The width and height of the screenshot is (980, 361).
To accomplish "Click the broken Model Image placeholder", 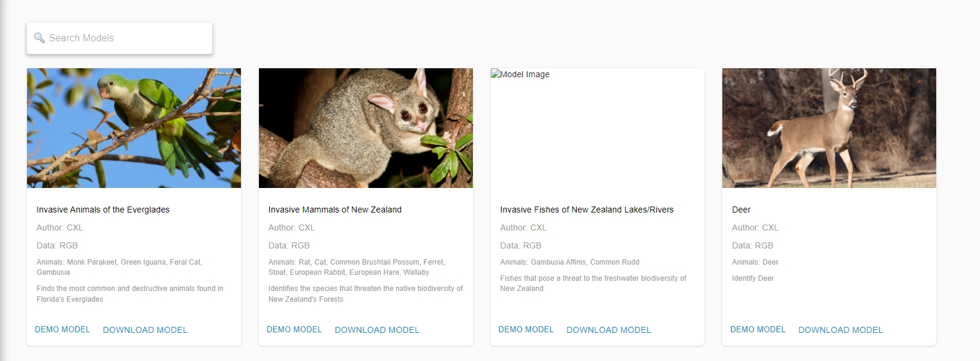I will click(520, 74).
